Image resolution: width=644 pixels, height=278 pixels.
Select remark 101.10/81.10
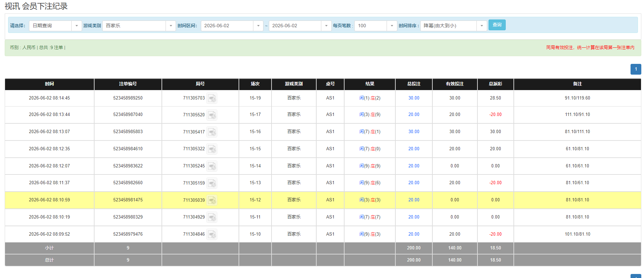pos(577,234)
